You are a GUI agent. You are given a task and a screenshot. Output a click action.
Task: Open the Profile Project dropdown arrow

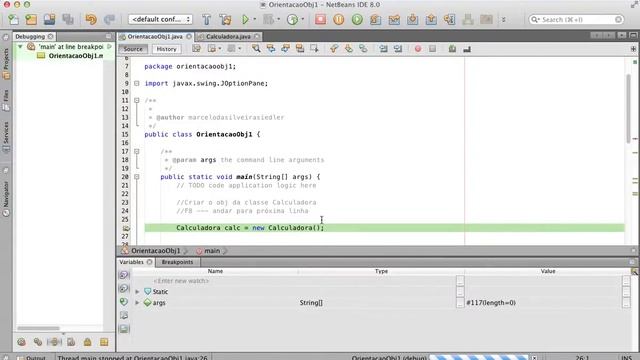click(x=302, y=19)
